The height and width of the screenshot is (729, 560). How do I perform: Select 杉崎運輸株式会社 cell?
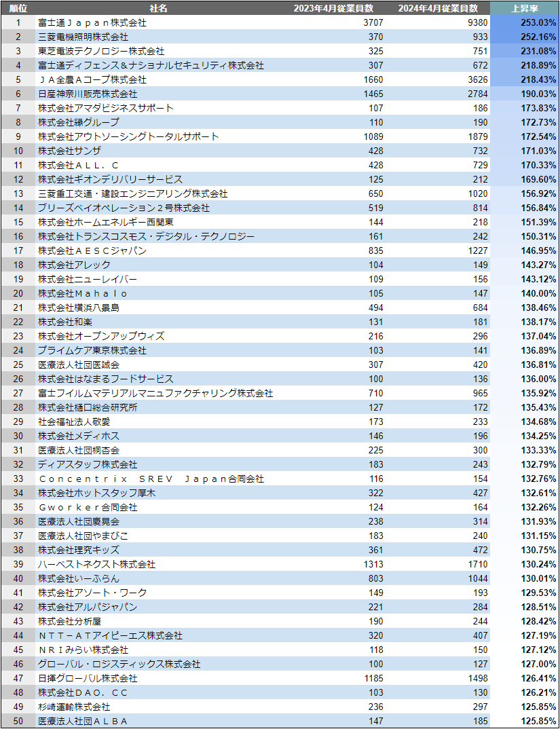[x=75, y=707]
